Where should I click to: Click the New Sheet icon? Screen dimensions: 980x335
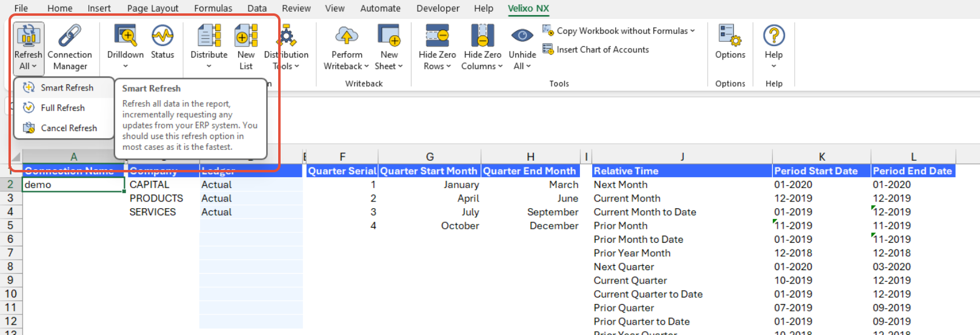(388, 36)
